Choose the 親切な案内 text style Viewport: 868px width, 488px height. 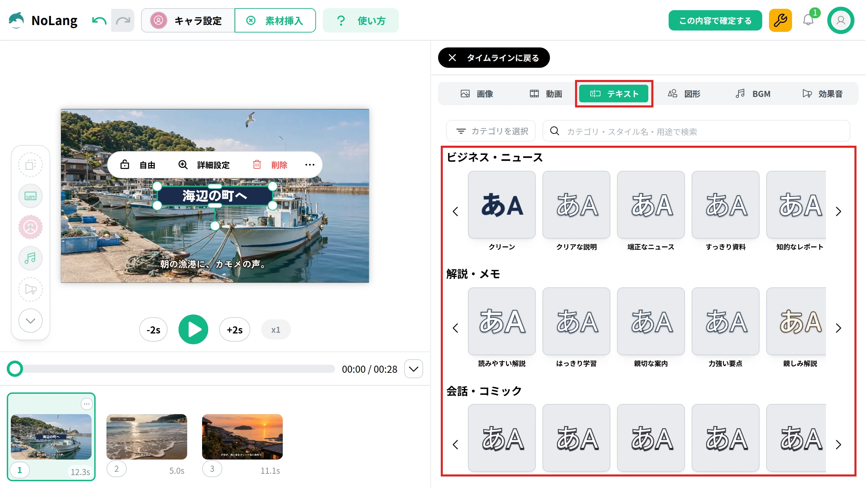point(651,321)
